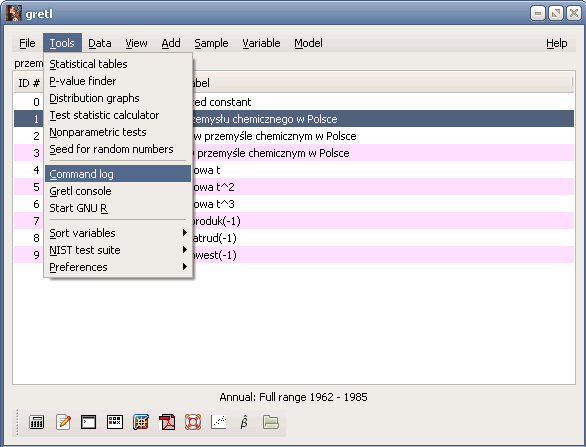The width and height of the screenshot is (586, 447).
Task: Choose Statistical tables from Tools menu
Action: click(118, 64)
